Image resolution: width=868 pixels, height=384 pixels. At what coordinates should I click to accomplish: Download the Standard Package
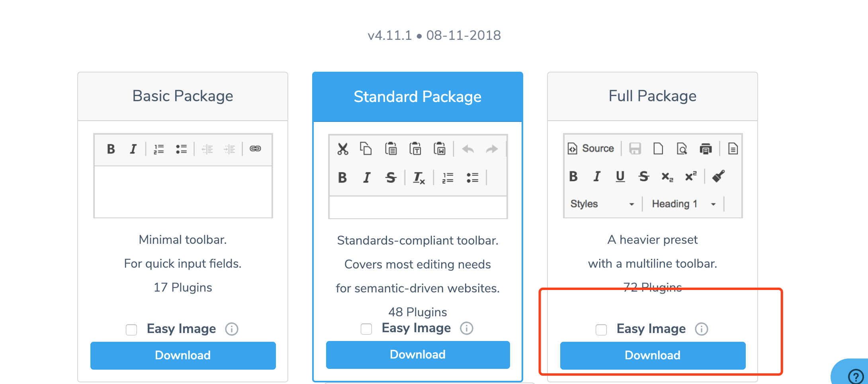tap(418, 355)
